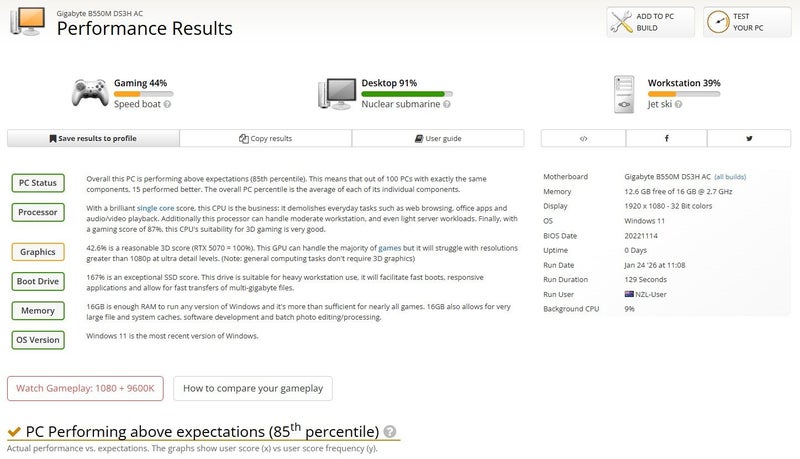Image resolution: width=800 pixels, height=459 pixels.
Task: Select the Boot Drive section label
Action: tap(39, 282)
